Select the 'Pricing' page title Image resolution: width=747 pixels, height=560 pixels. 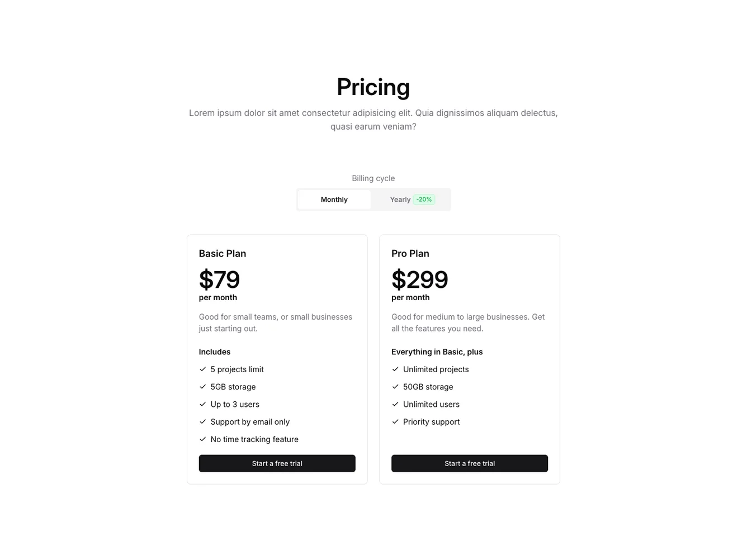[373, 87]
